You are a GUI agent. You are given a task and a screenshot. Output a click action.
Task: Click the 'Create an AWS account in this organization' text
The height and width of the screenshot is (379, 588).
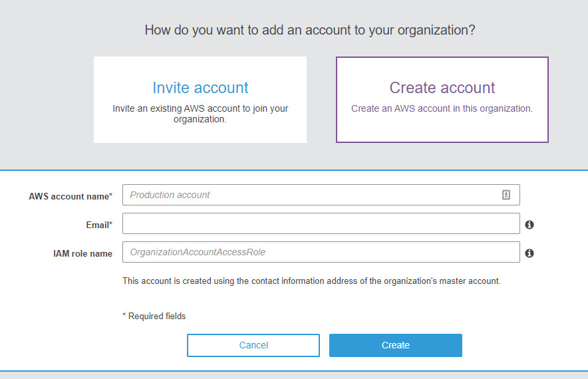click(x=442, y=108)
